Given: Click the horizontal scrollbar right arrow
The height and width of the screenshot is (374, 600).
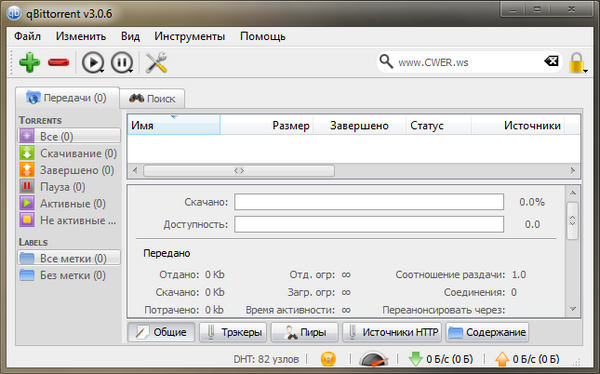Looking at the screenshot, I should 572,170.
